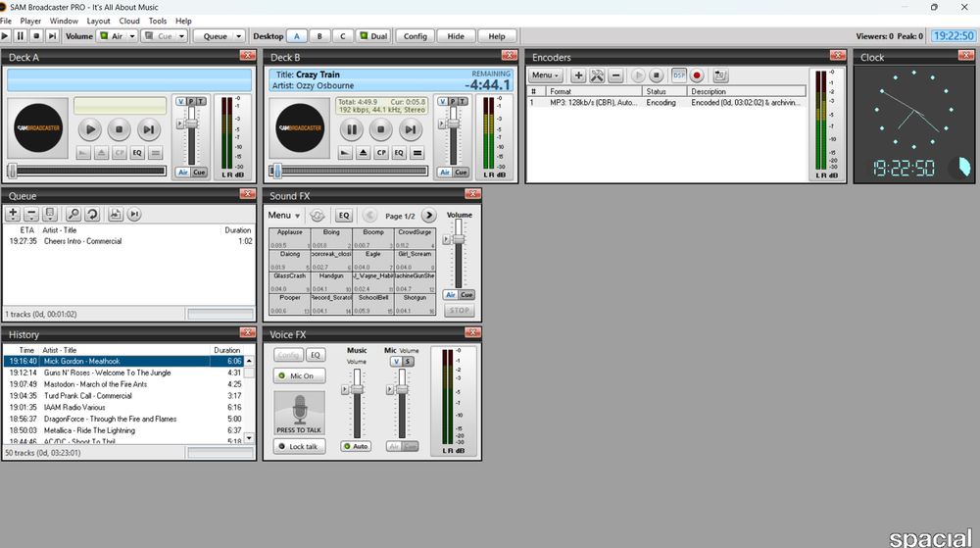Click main toolbar Pause button
Image resolution: width=980 pixels, height=548 pixels.
point(20,36)
